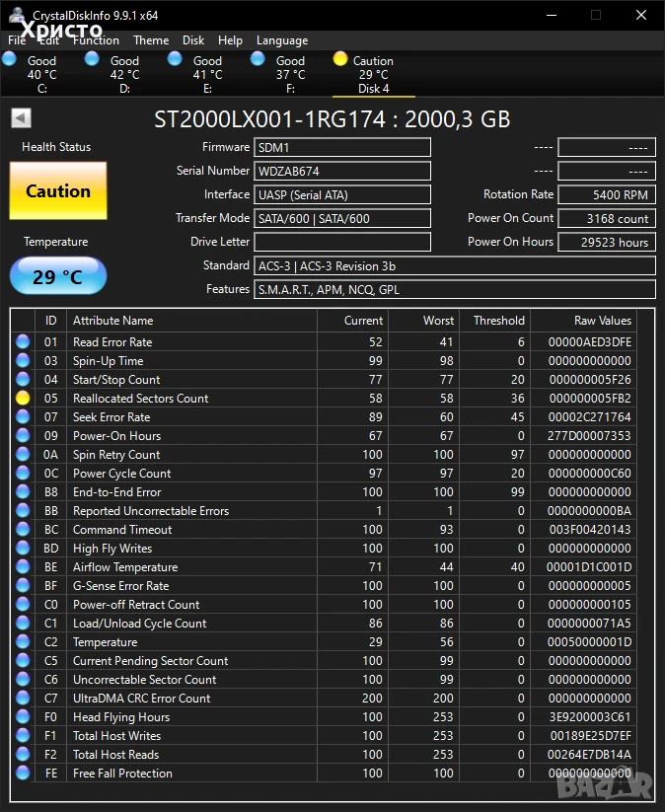
Task: Click status orb for G-Sense Error Rate
Action: [23, 586]
